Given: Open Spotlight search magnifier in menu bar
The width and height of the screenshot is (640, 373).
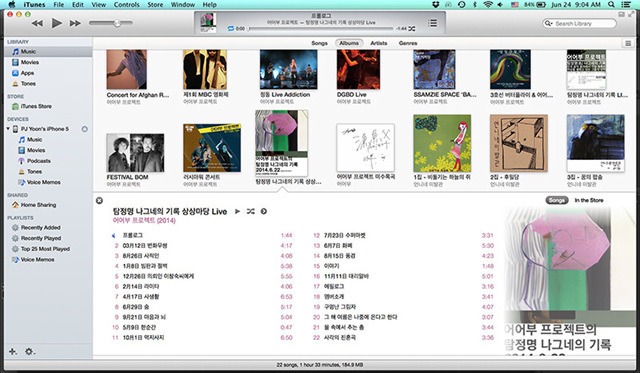Looking at the screenshot, I should click(x=611, y=4).
